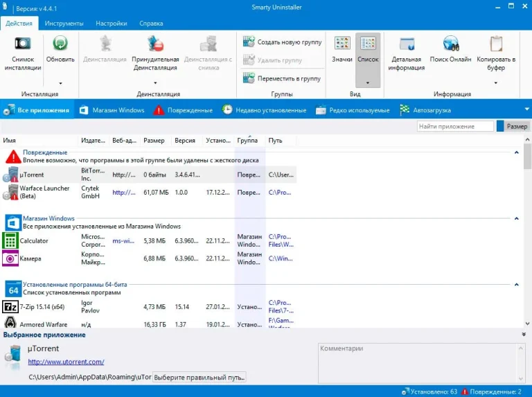532x397 pixels.
Task: Click Создать новую группу
Action: (x=283, y=42)
